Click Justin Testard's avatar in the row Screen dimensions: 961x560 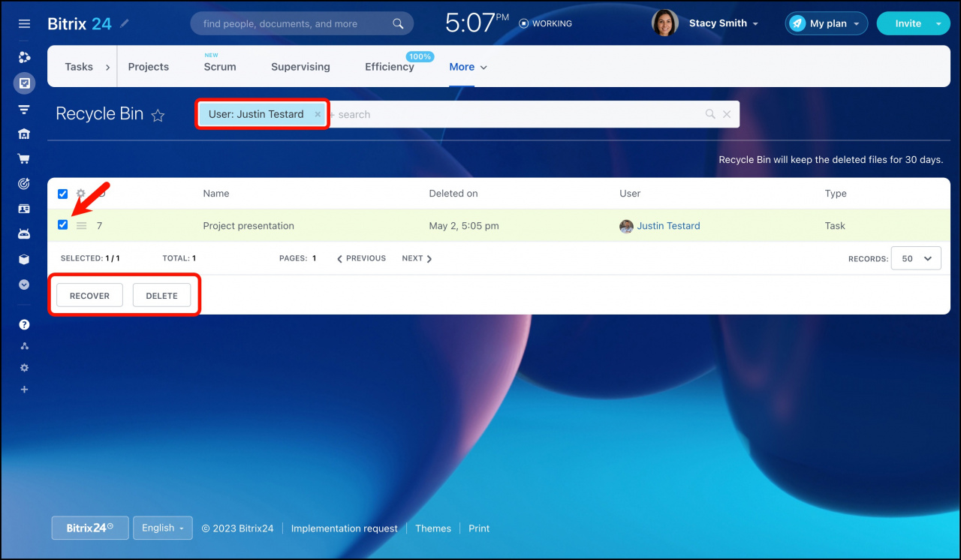[x=626, y=226]
